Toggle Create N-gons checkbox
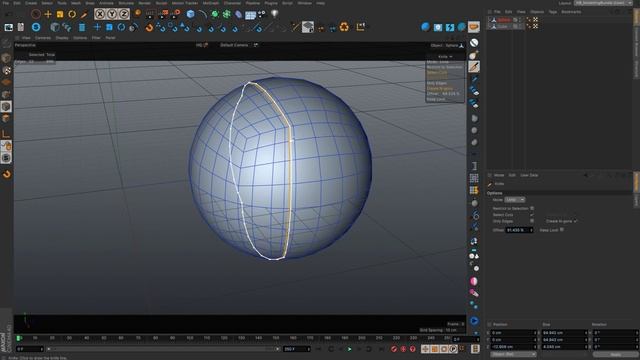This screenshot has height=360, width=640. [575, 221]
